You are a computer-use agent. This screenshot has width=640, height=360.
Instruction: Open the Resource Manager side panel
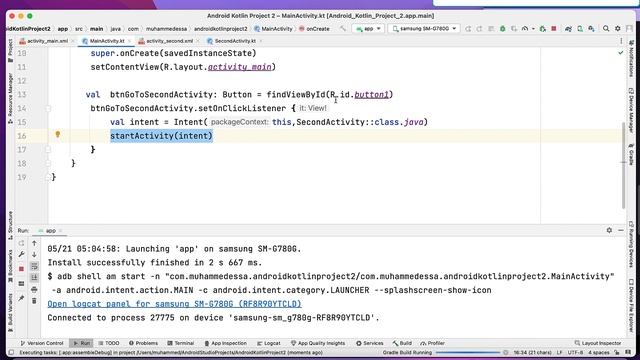[10, 98]
